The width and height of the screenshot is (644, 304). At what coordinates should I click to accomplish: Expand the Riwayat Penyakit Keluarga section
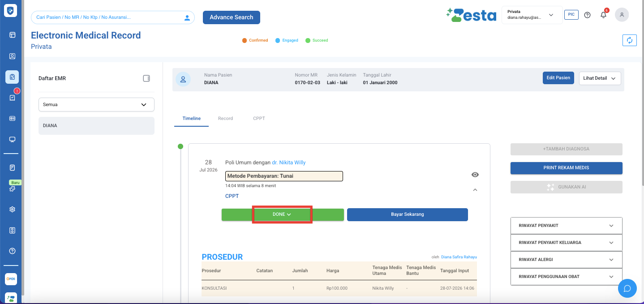pyautogui.click(x=567, y=243)
